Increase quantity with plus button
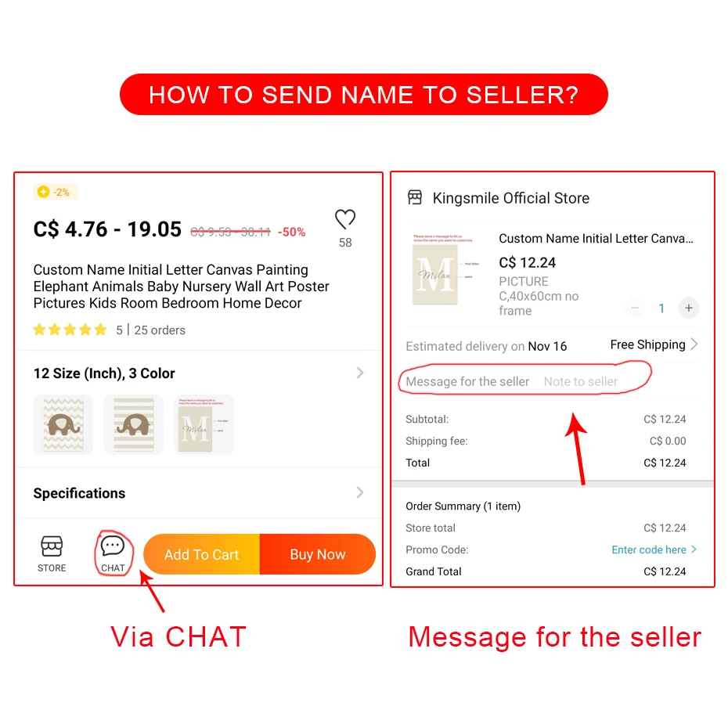 pos(689,308)
